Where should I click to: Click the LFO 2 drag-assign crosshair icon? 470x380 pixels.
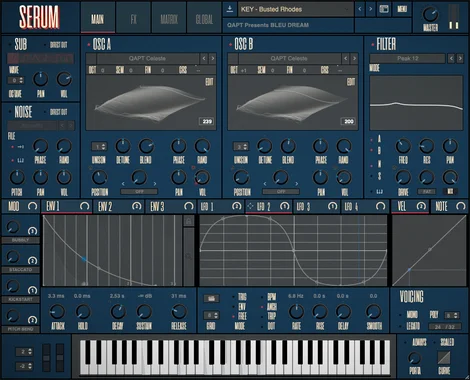coord(250,206)
